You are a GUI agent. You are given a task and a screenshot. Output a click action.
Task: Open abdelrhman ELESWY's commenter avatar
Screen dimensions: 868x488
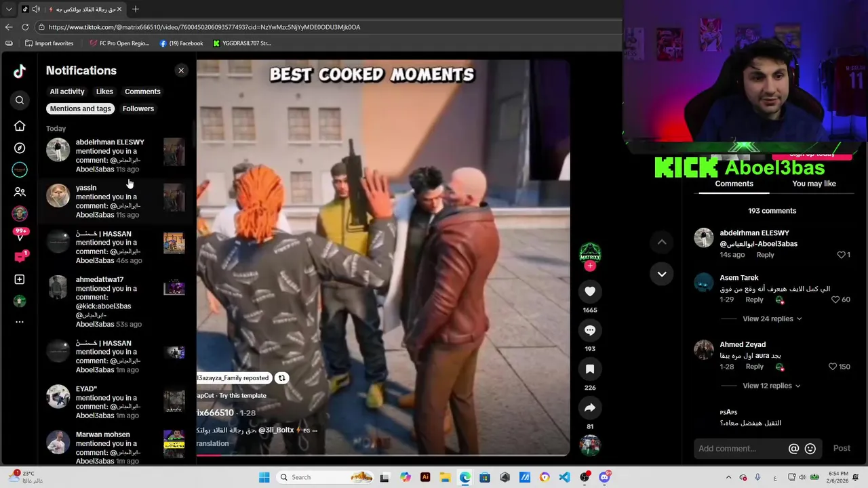(704, 238)
